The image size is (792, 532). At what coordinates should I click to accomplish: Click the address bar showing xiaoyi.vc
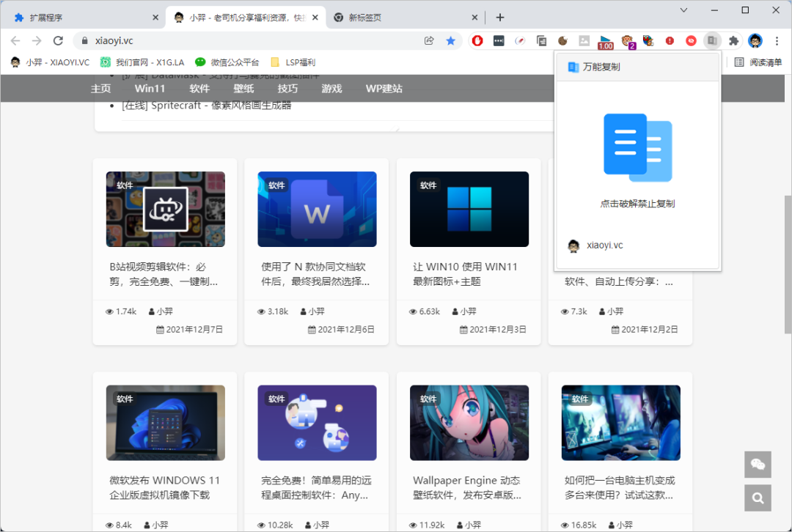249,41
